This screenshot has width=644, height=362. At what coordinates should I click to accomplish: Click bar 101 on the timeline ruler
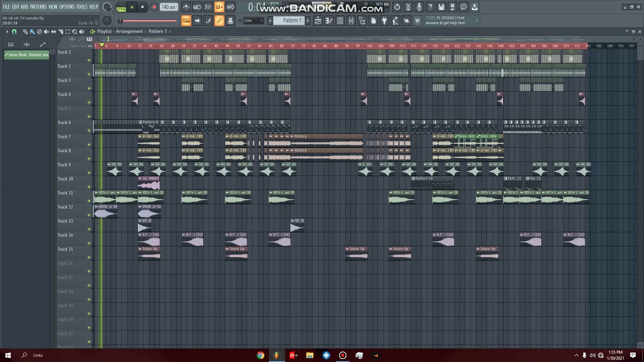370,46
